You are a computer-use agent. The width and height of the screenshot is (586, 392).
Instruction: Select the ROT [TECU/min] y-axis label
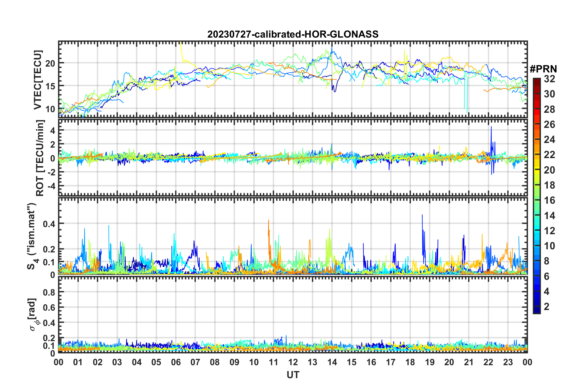[x=40, y=158]
